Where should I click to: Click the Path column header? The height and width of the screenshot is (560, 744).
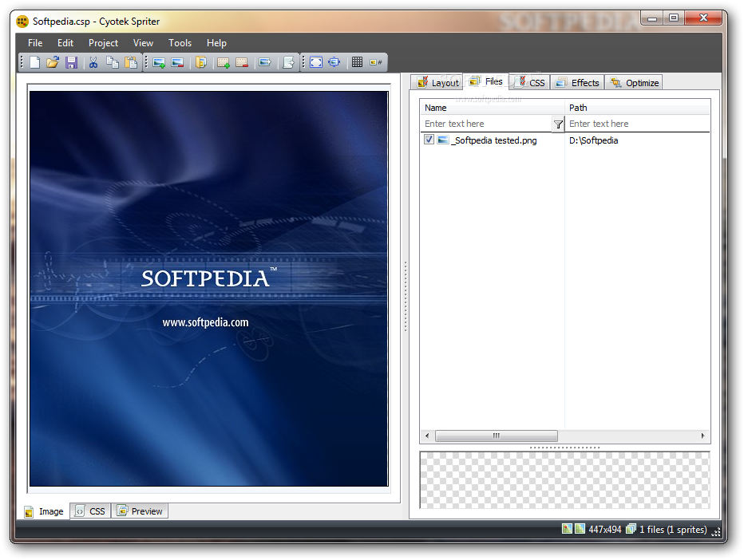tap(637, 108)
